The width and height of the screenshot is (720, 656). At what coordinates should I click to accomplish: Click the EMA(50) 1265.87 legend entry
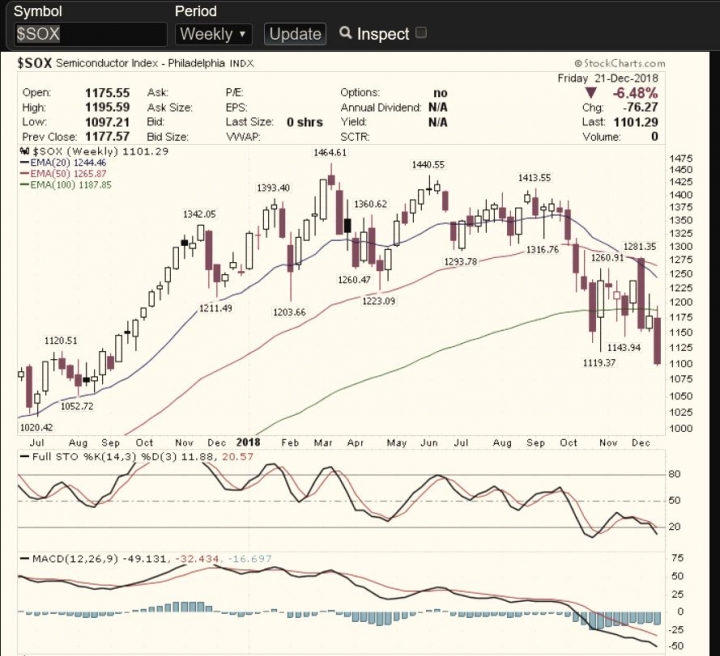63,174
